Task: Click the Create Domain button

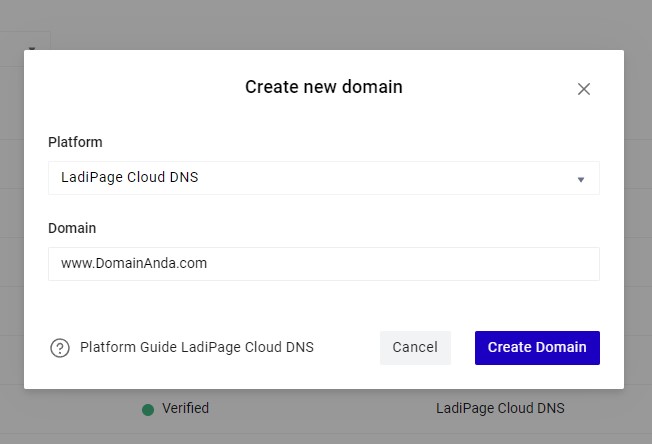Action: point(537,347)
